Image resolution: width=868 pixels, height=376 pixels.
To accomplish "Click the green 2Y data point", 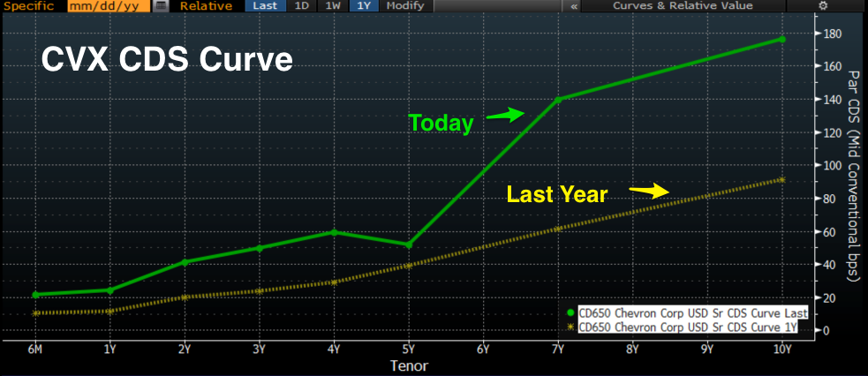I will pos(185,262).
